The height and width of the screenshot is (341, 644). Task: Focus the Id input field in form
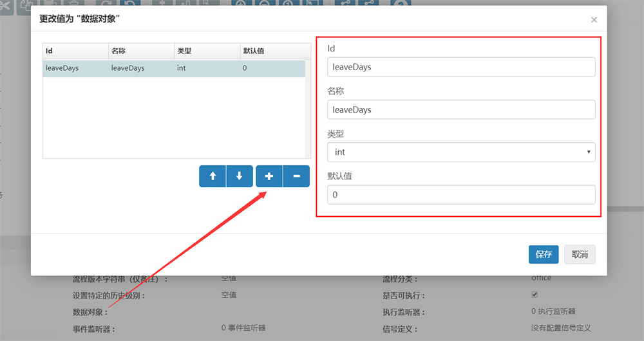pyautogui.click(x=461, y=67)
